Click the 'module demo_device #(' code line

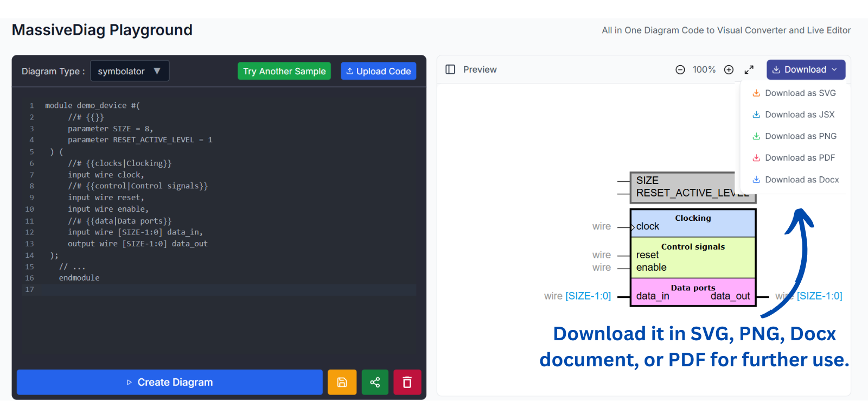point(92,105)
